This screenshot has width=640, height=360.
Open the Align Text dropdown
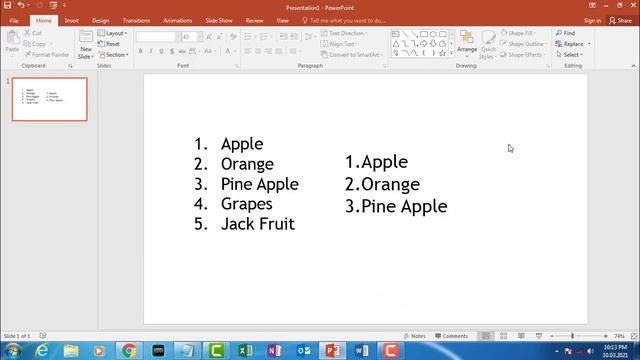click(339, 44)
